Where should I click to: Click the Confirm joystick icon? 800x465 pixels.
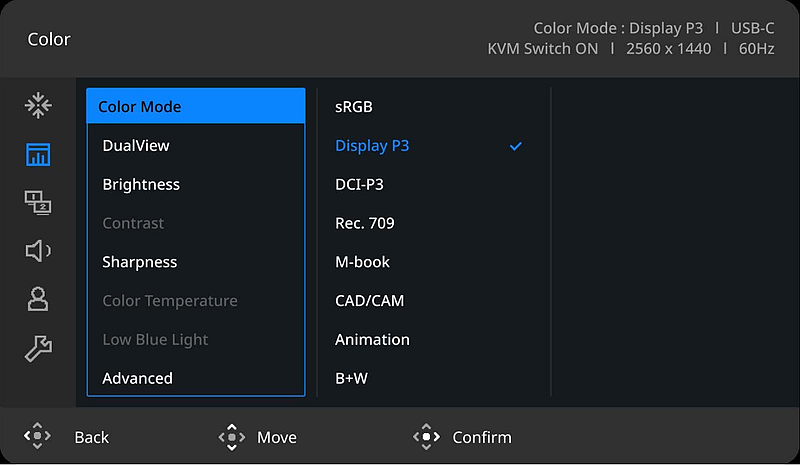tap(427, 437)
